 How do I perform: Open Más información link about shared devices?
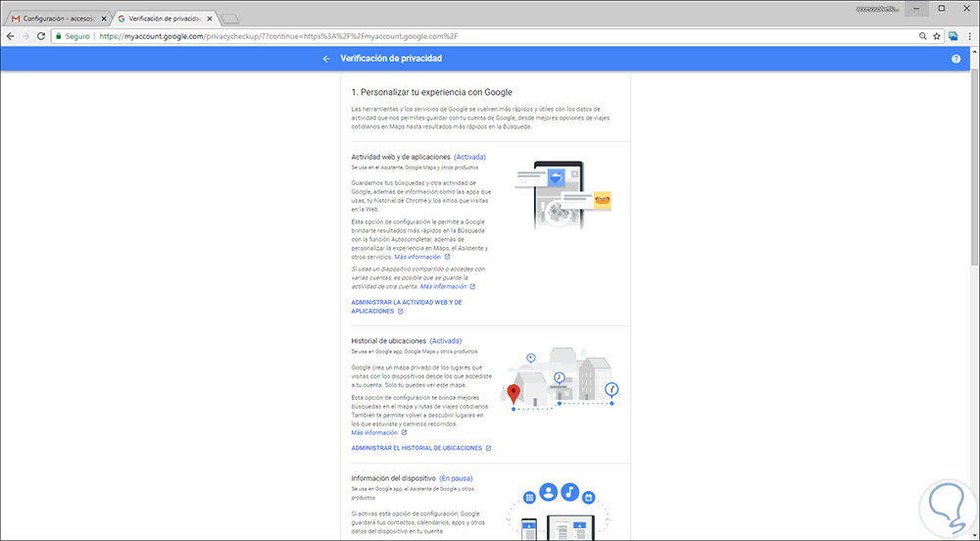448,287
